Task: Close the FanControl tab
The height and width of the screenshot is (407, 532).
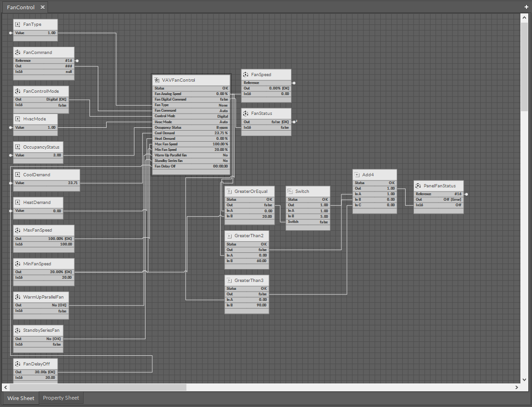Action: point(42,7)
